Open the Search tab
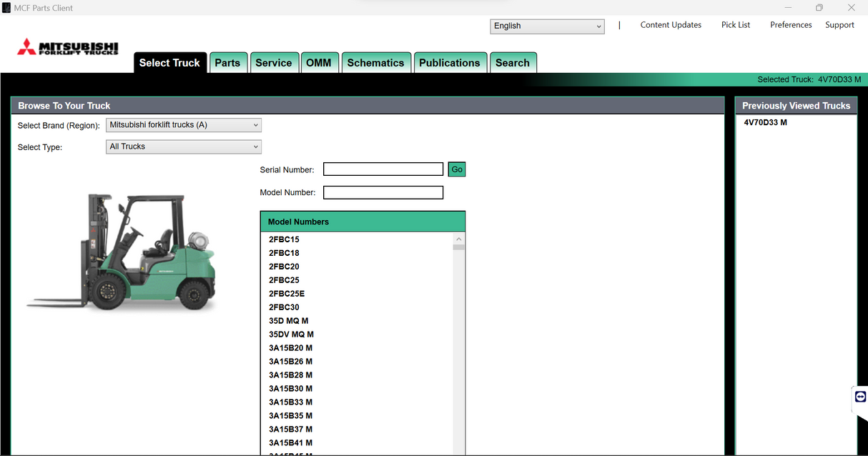 512,63
